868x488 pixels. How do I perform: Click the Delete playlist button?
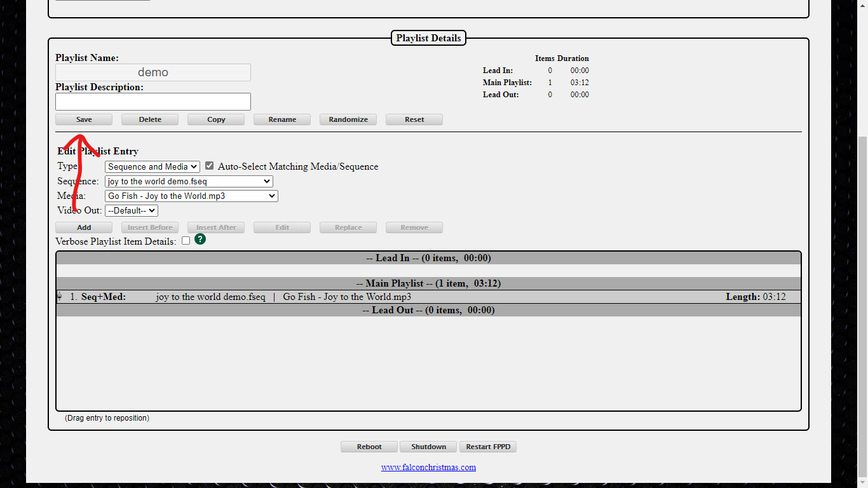click(150, 119)
